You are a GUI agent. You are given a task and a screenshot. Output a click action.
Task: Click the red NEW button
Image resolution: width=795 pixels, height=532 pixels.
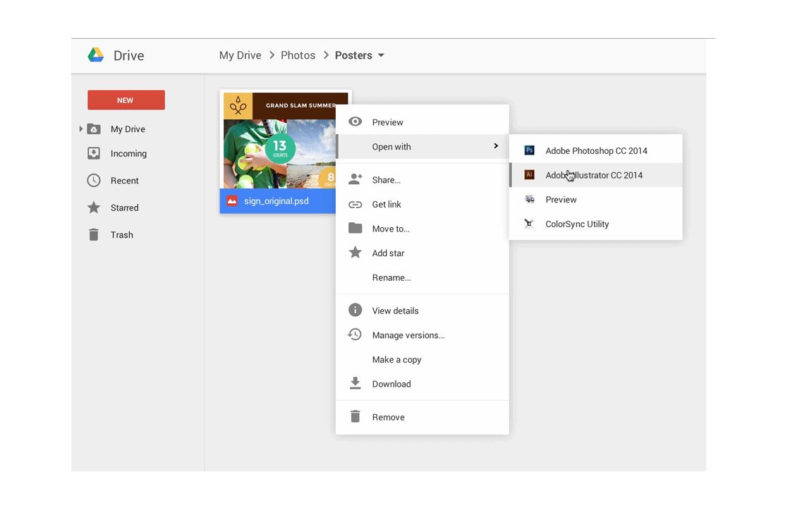[x=126, y=100]
